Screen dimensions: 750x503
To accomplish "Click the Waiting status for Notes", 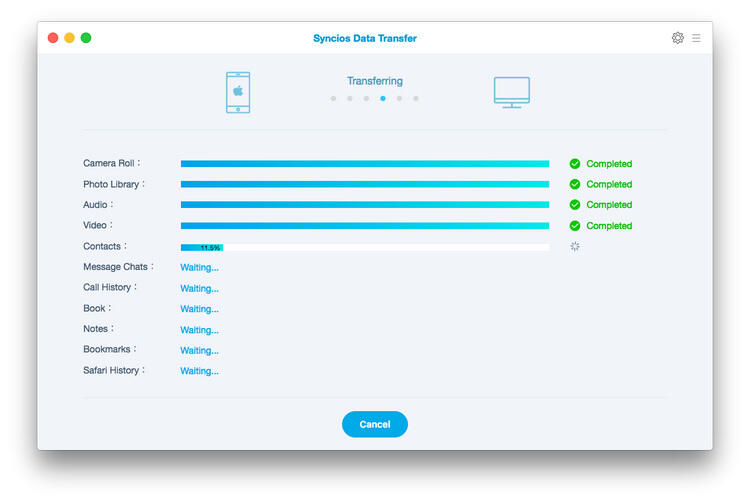I will tap(199, 330).
